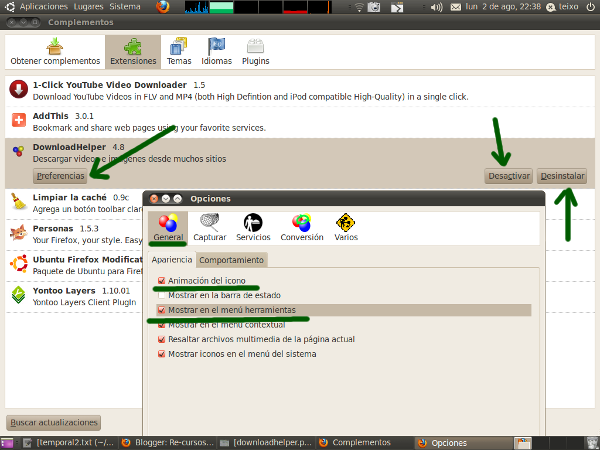This screenshot has width=600, height=450.
Task: Click the power button icon
Action: [591, 7]
